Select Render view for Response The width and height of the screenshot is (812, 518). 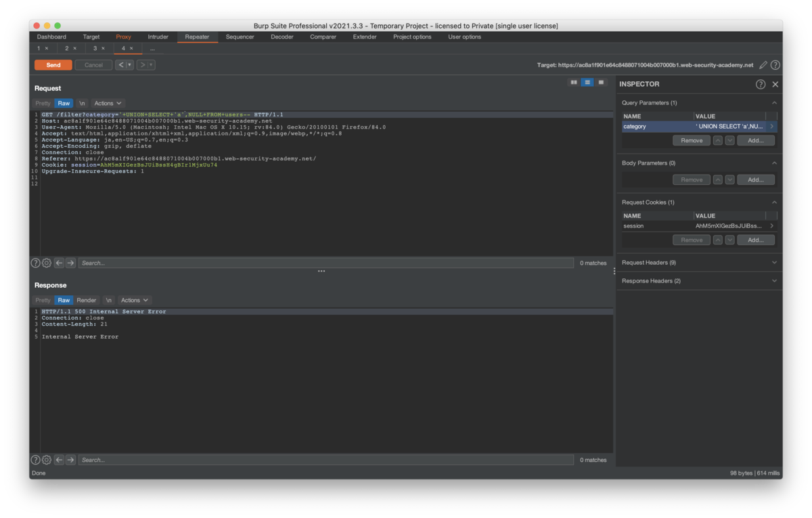coord(87,300)
